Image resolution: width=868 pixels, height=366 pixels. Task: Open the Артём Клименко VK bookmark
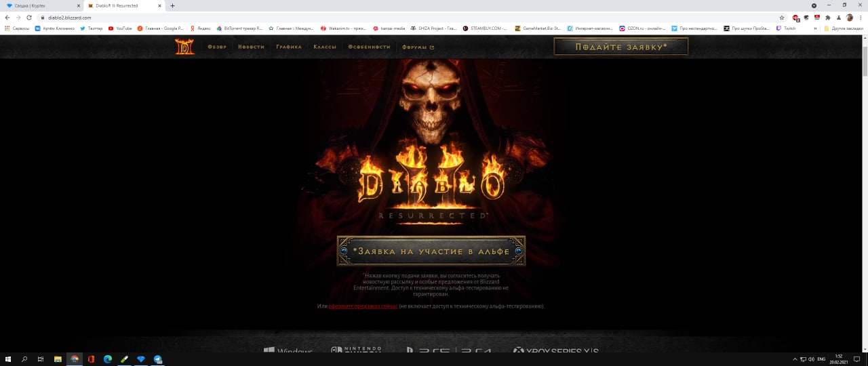coord(54,28)
